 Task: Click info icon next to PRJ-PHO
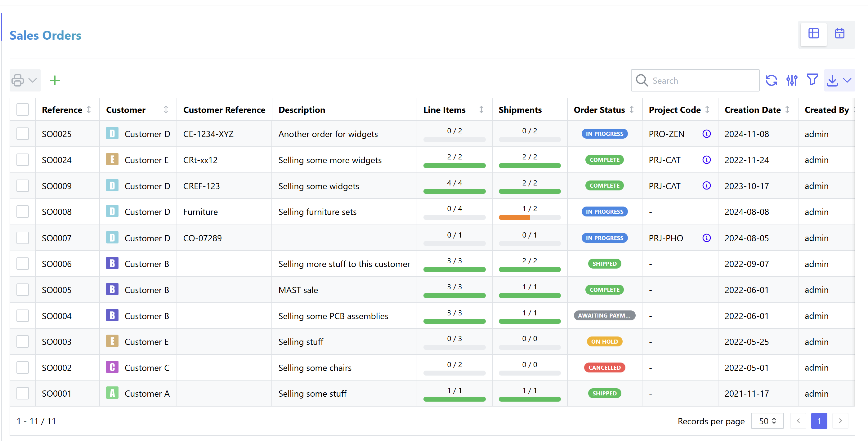(x=706, y=238)
